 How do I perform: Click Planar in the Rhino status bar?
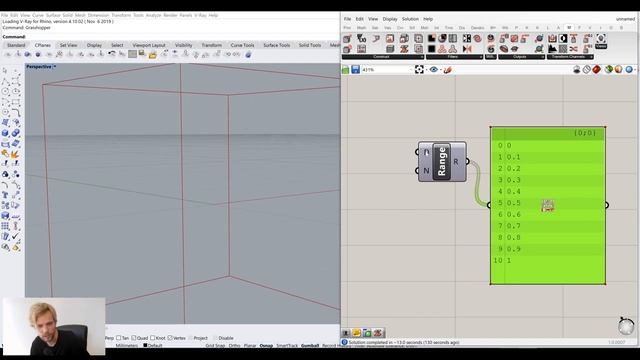click(250, 346)
